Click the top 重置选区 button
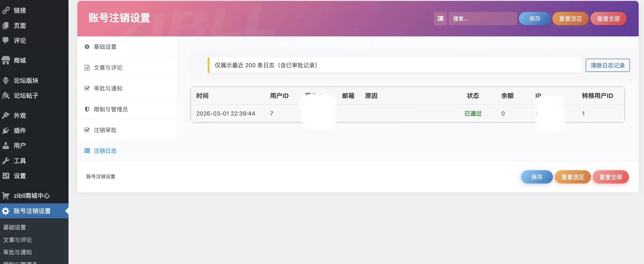The image size is (644, 264). pos(570,19)
